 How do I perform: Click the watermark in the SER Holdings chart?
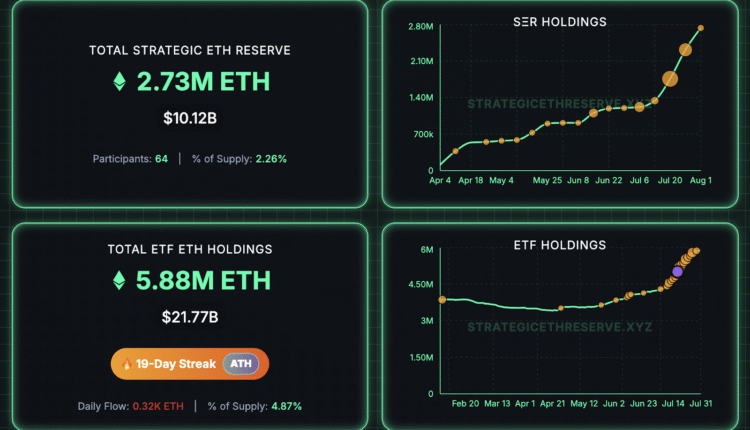pos(556,102)
